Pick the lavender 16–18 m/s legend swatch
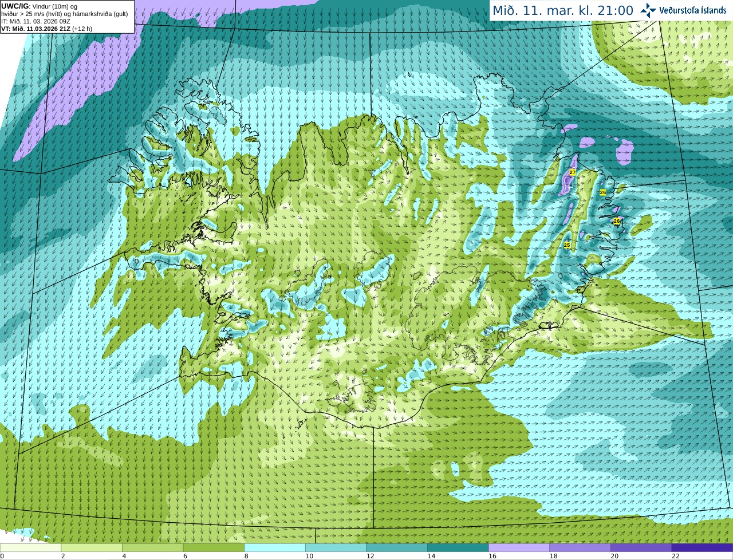Viewport: 733px width, 560px height. 519,547
